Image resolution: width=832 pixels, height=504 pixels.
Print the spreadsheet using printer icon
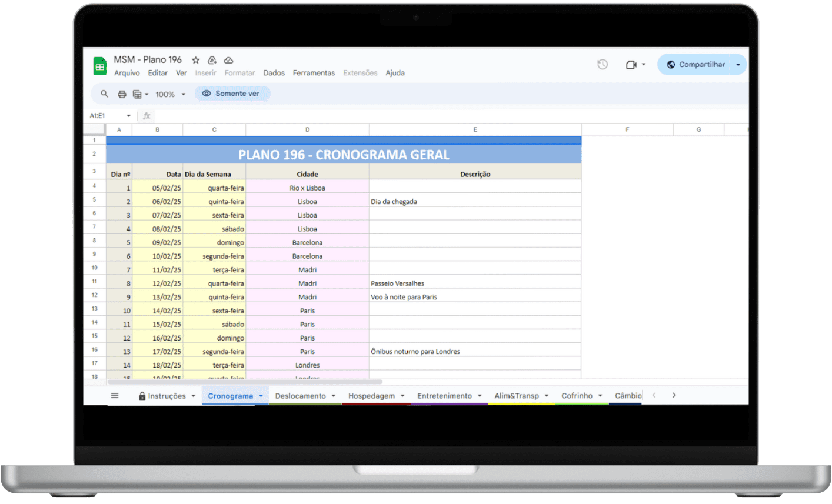122,94
